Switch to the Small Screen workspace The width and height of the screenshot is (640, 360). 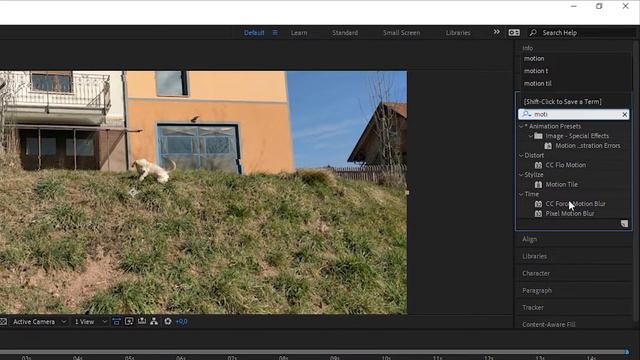tap(402, 33)
